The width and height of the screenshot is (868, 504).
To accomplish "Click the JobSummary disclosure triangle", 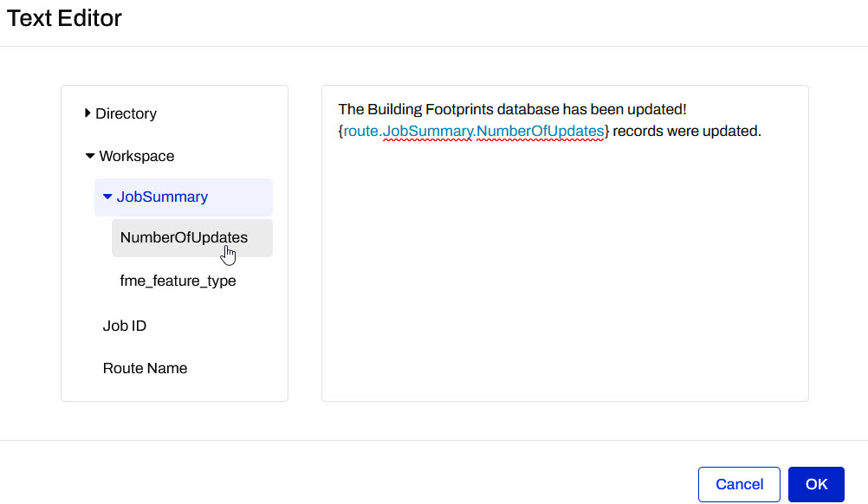I will click(107, 197).
